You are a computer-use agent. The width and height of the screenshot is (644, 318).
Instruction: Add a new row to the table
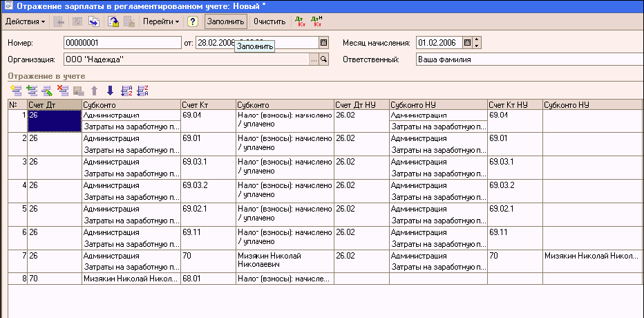[17, 90]
